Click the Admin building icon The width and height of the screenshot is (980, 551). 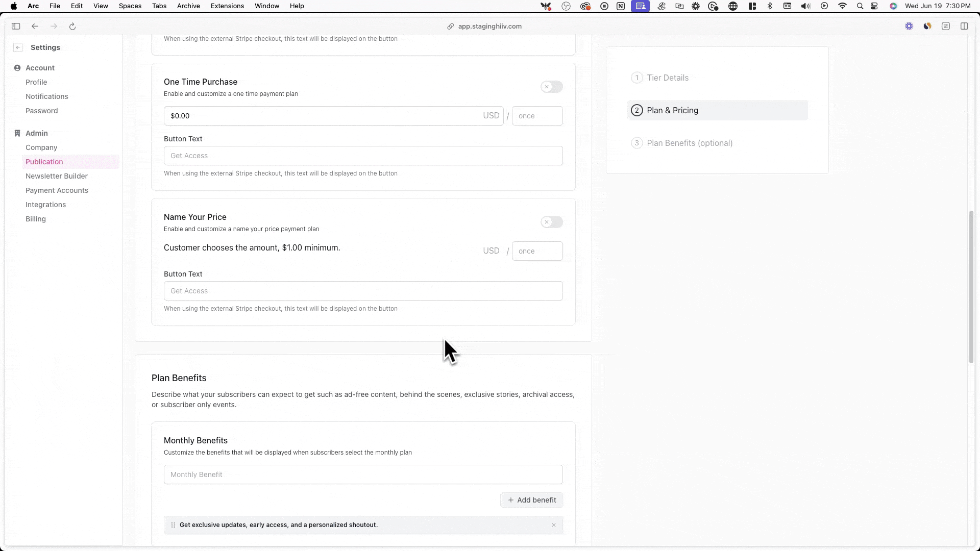(x=17, y=133)
